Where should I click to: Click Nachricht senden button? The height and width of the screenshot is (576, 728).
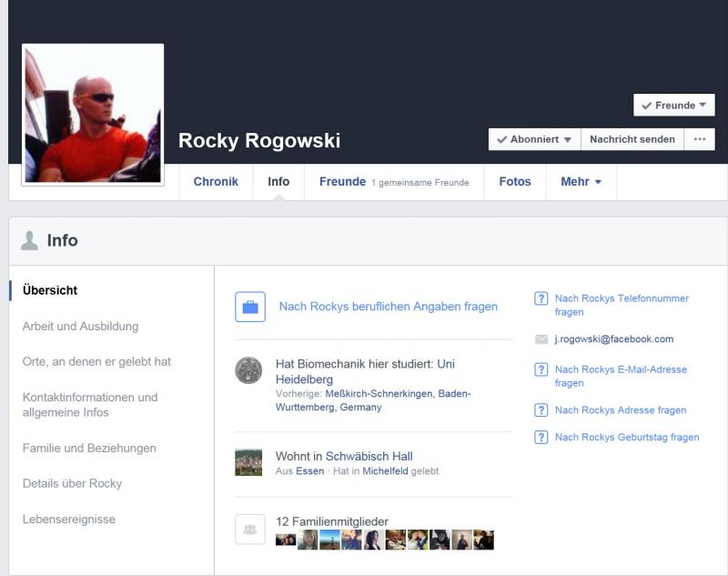pos(632,139)
